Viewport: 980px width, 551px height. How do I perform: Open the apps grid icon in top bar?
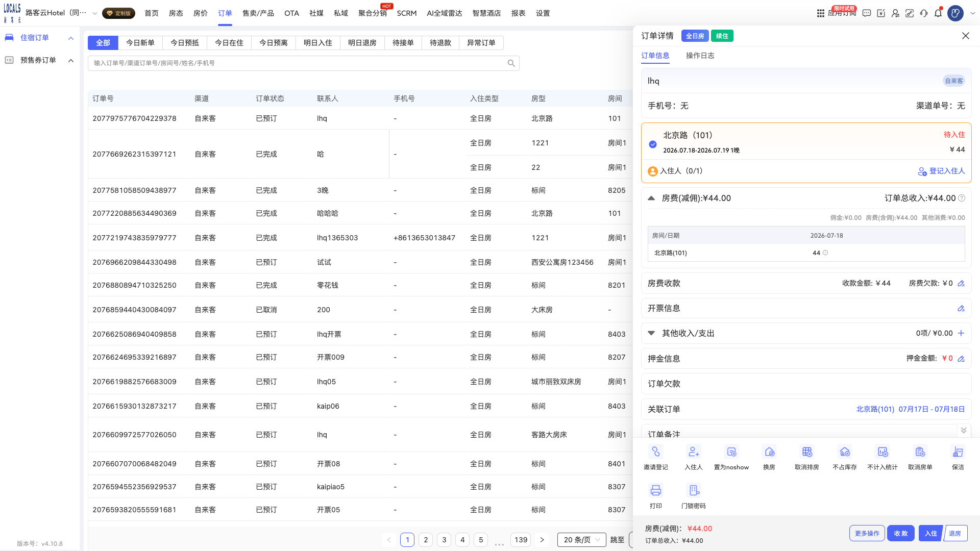[x=821, y=13]
